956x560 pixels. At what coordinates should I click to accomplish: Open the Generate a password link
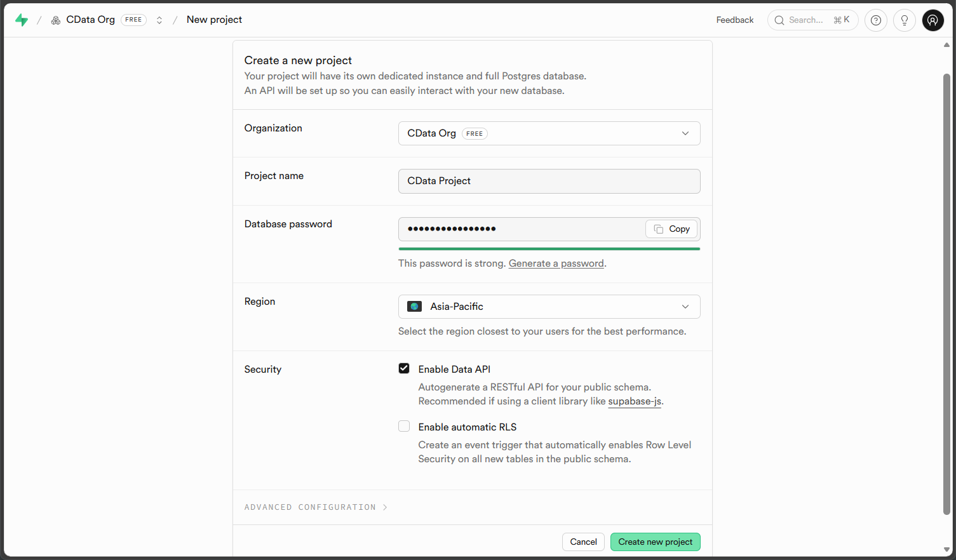[556, 263]
